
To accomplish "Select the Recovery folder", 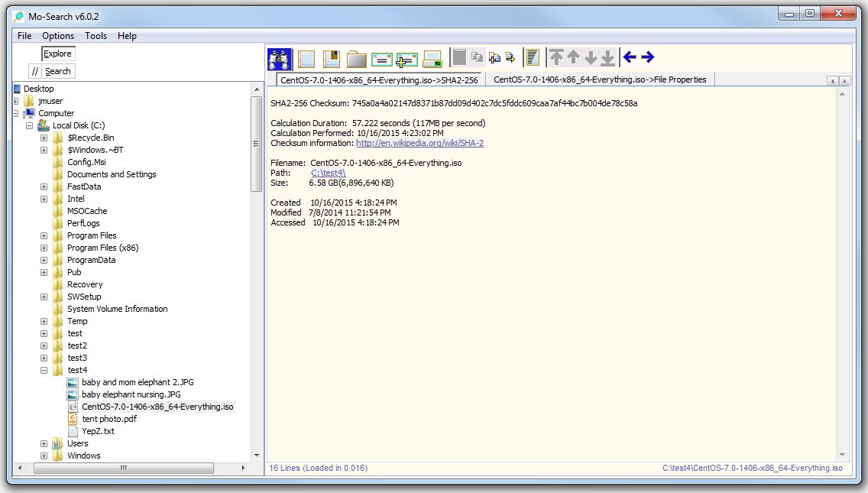I will (85, 285).
